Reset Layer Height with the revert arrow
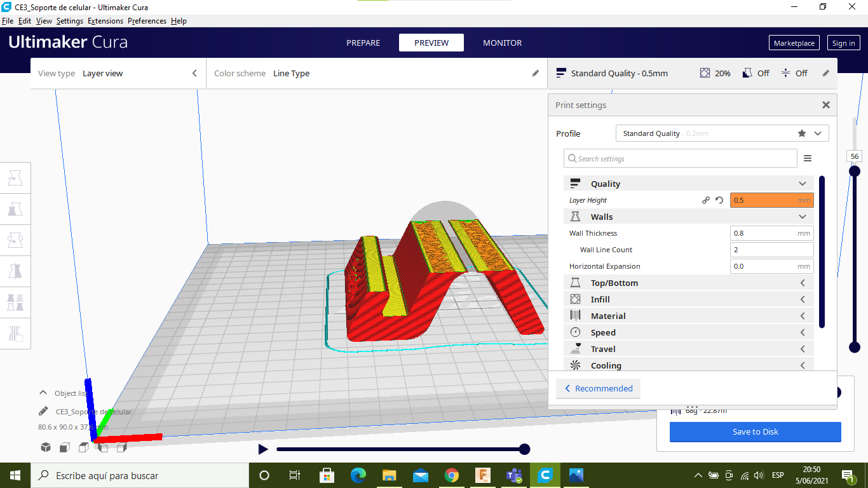 [x=719, y=200]
